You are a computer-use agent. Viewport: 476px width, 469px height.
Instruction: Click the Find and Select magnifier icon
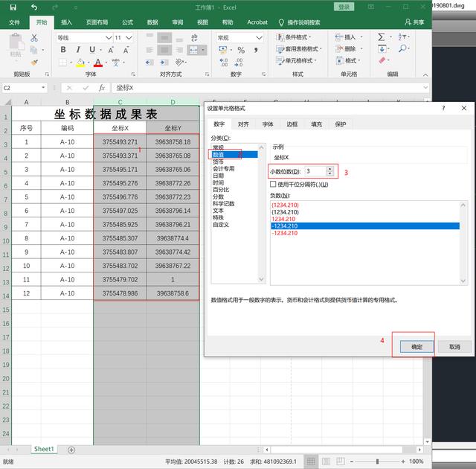(402, 48)
